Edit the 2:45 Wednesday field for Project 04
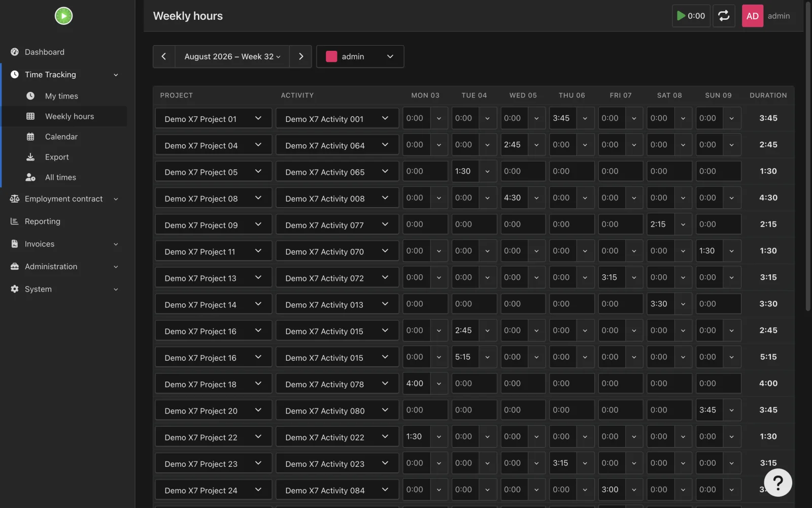 pyautogui.click(x=514, y=145)
